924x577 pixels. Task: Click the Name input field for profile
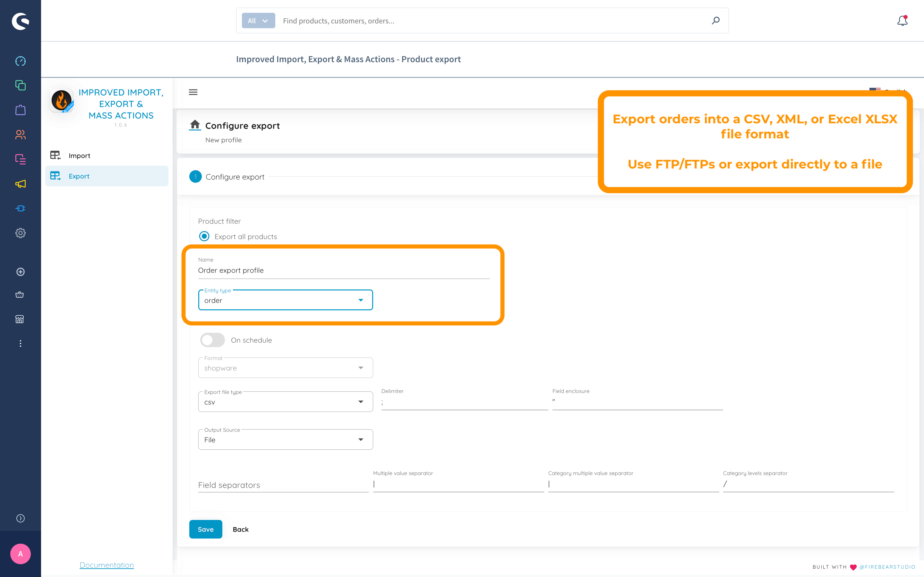tap(345, 270)
